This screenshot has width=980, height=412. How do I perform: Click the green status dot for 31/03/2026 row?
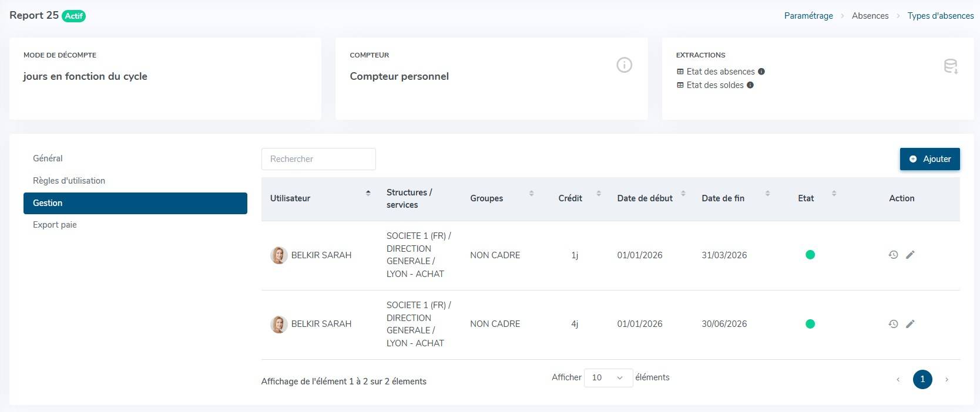pos(810,255)
